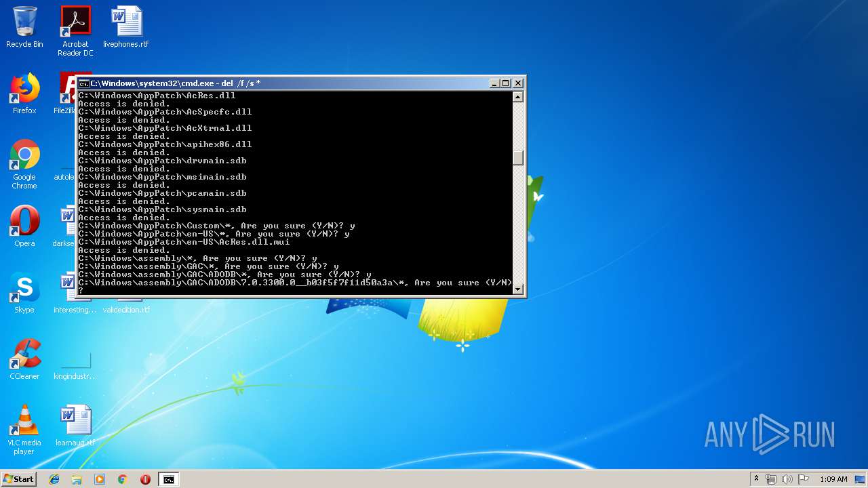The width and height of the screenshot is (868, 488).
Task: Open the Start menu
Action: 18,479
